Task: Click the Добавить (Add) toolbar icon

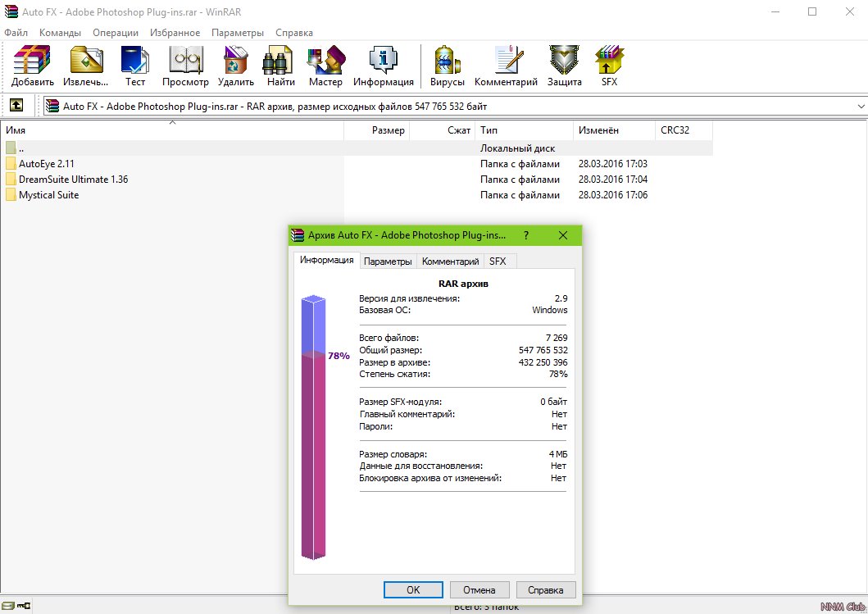Action: [32, 62]
